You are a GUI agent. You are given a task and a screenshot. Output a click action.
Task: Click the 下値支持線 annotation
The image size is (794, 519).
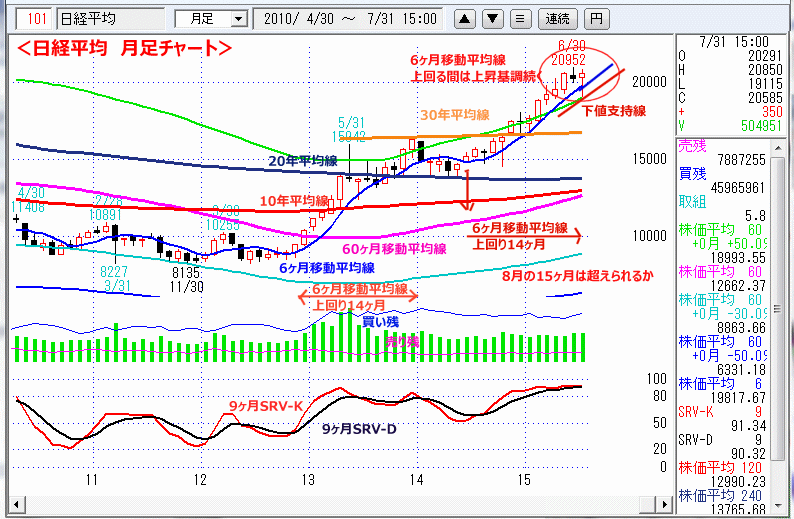(x=614, y=111)
